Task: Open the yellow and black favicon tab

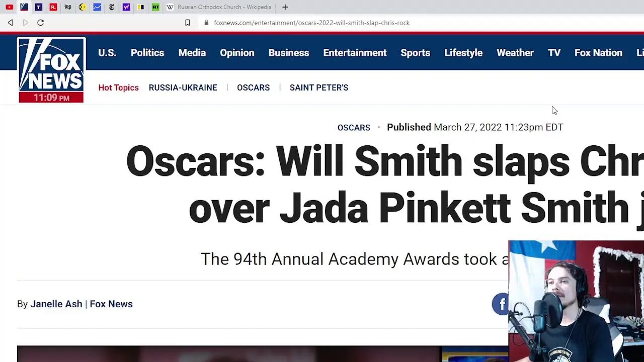Action: pos(141,7)
